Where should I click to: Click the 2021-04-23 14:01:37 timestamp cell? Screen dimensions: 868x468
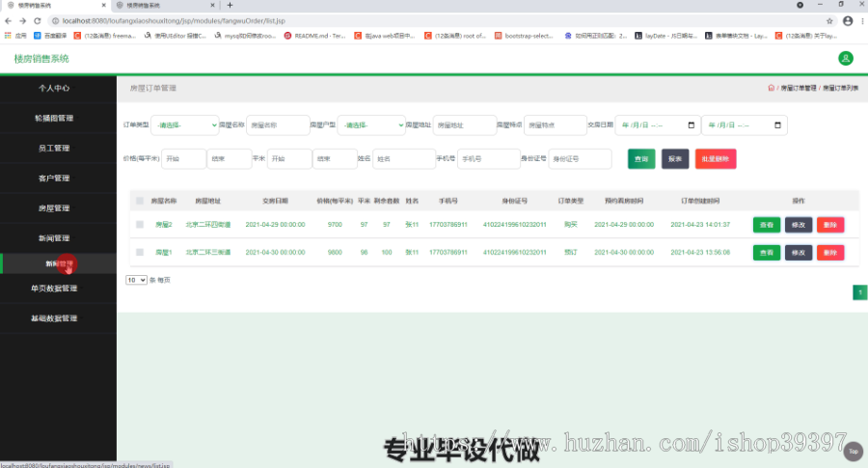700,224
